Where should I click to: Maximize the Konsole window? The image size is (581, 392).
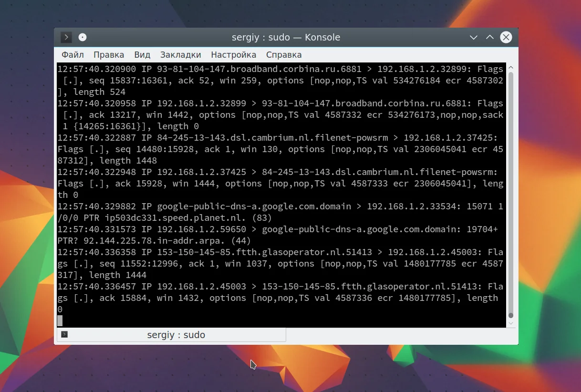click(490, 37)
